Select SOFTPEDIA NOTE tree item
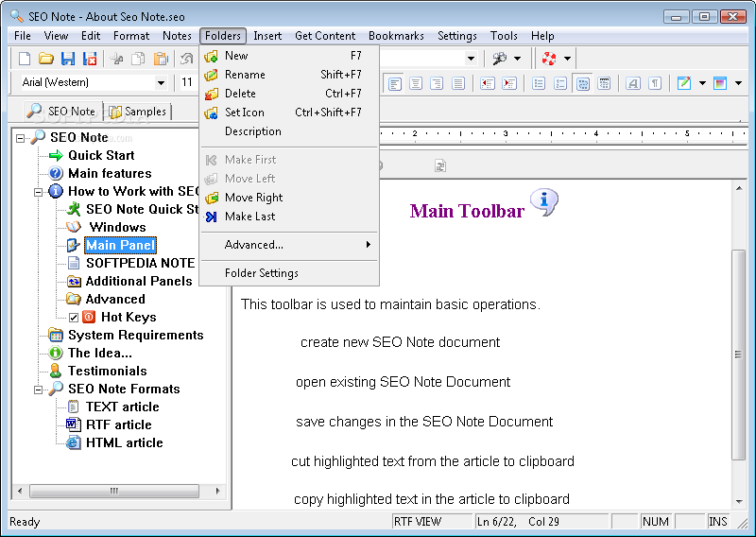Image resolution: width=756 pixels, height=537 pixels. pyautogui.click(x=141, y=263)
